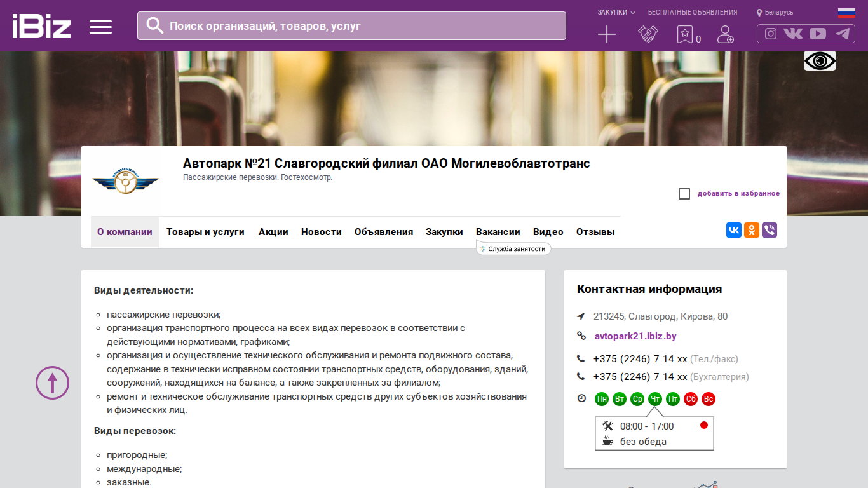Click the search magnifier icon
The image size is (868, 488).
(155, 25)
